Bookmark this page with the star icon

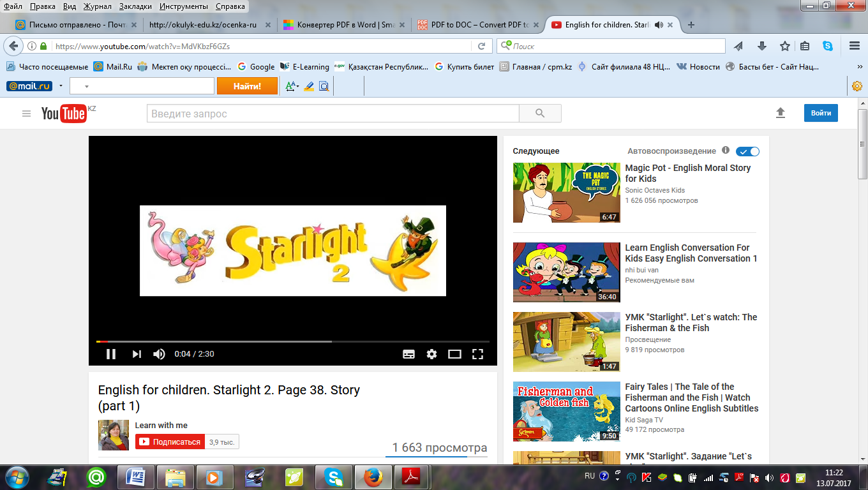tap(784, 46)
